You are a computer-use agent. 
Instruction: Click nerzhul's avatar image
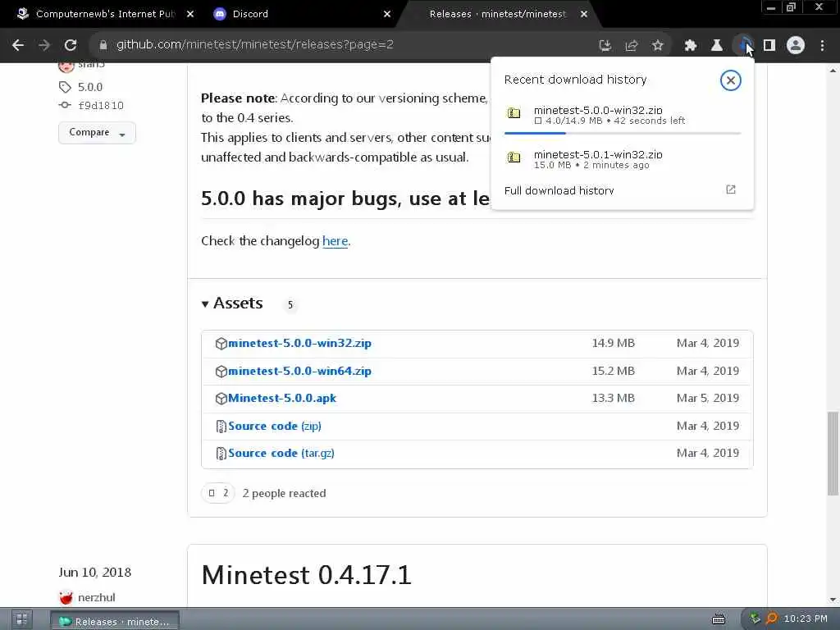66,597
